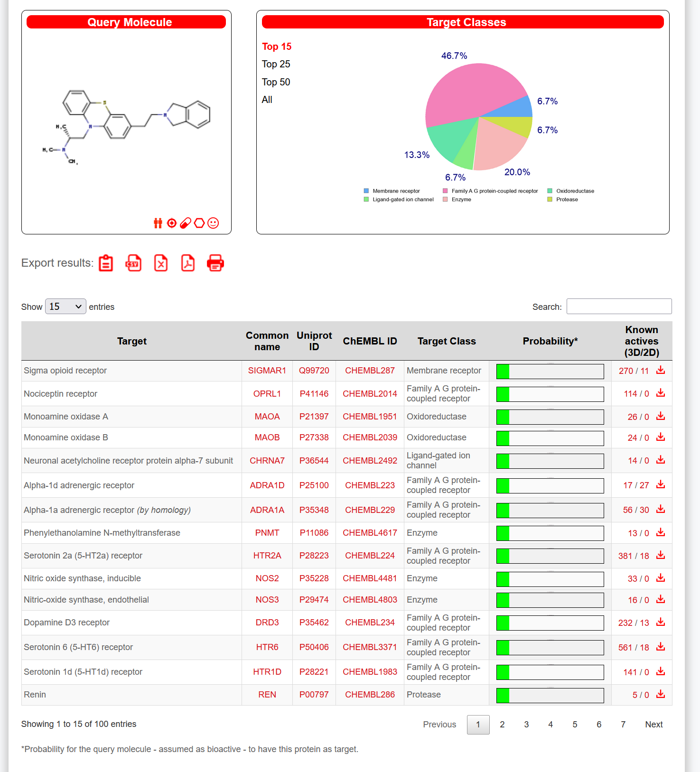Viewport: 700px width, 772px height.
Task: Open Uniprot ID P35462 link
Action: click(314, 623)
